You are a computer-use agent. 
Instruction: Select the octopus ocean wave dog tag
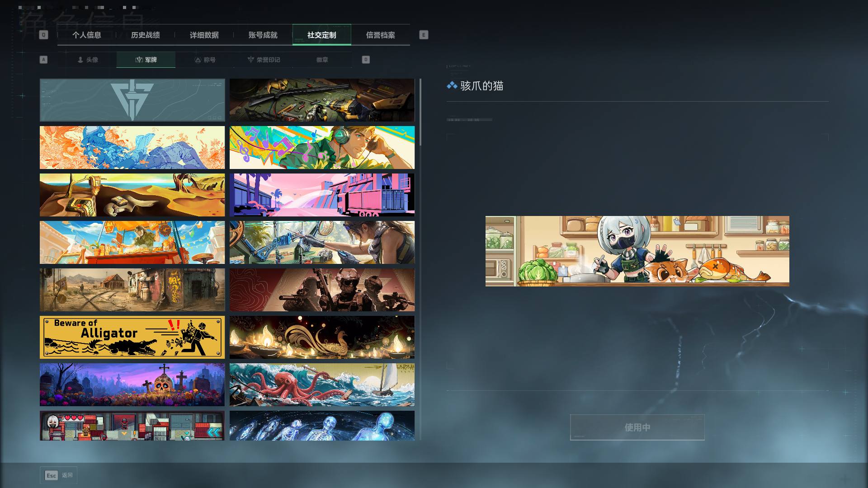[322, 385]
